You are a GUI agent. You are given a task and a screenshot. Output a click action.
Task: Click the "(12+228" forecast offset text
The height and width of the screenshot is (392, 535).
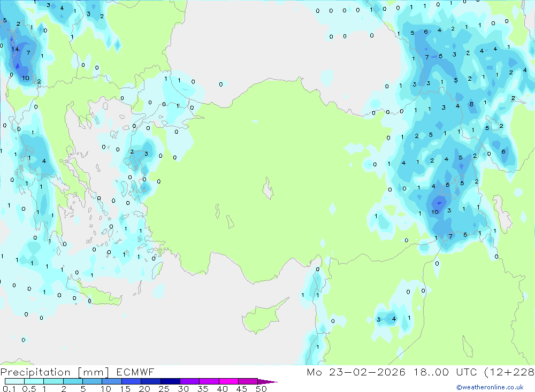point(509,372)
